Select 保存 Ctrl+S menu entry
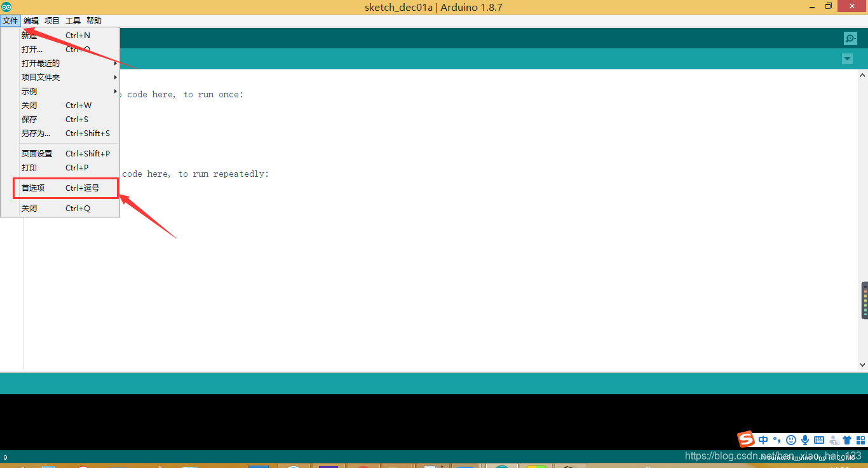The height and width of the screenshot is (468, 868). [x=60, y=120]
